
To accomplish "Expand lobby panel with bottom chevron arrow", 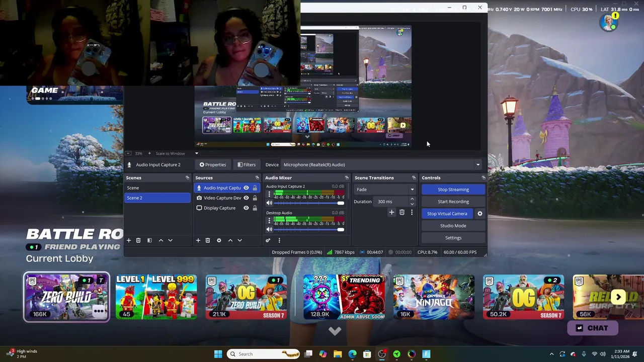I will click(335, 331).
